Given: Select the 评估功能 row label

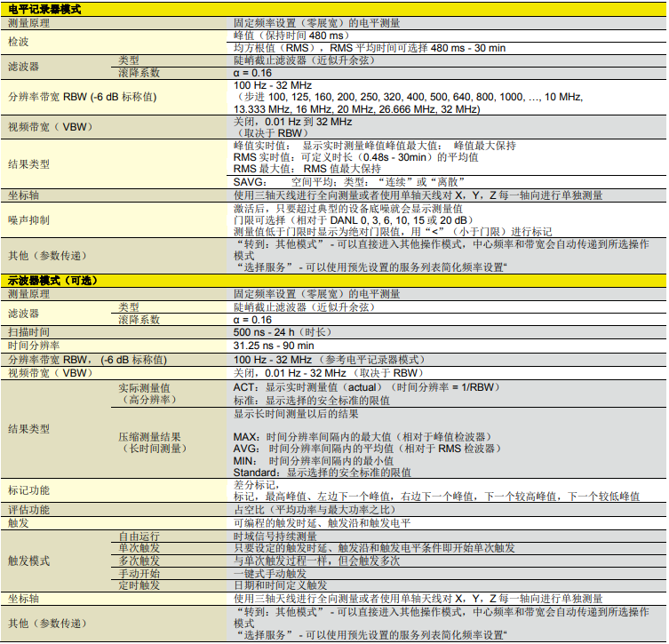Looking at the screenshot, I should coord(28,511).
